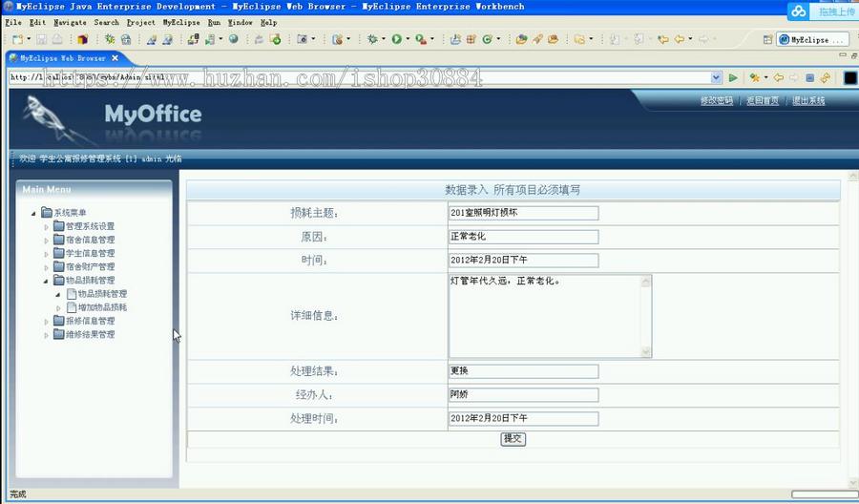This screenshot has width=859, height=504.
Task: Open the New Java Class dropdown arrow
Action: point(498,39)
